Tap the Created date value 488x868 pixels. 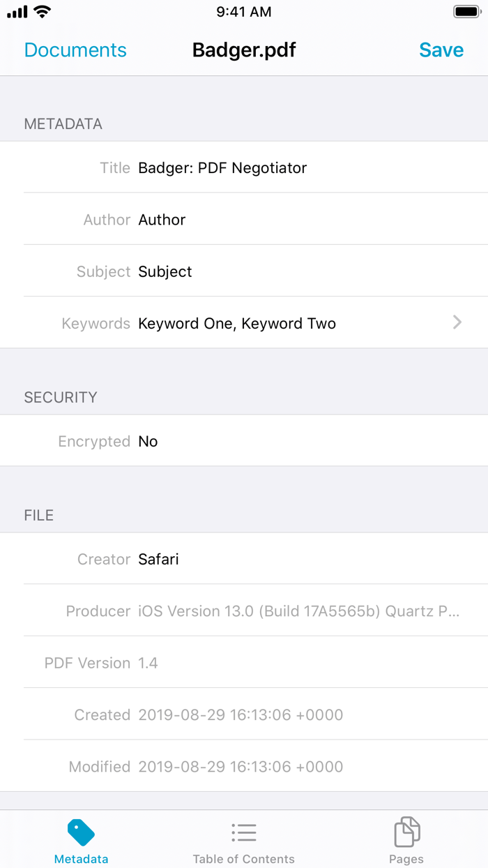241,715
